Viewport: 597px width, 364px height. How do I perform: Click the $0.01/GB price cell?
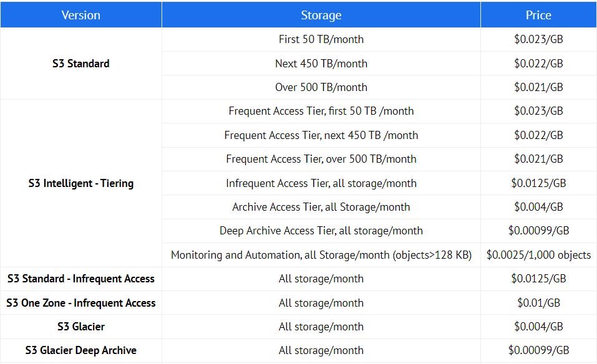[x=538, y=303]
